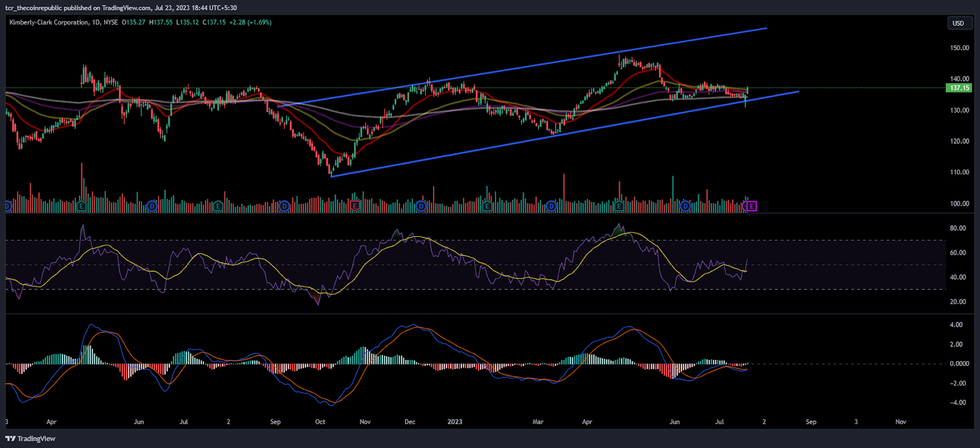Click the Oct label on time axis
980x448 pixels.
tap(320, 422)
